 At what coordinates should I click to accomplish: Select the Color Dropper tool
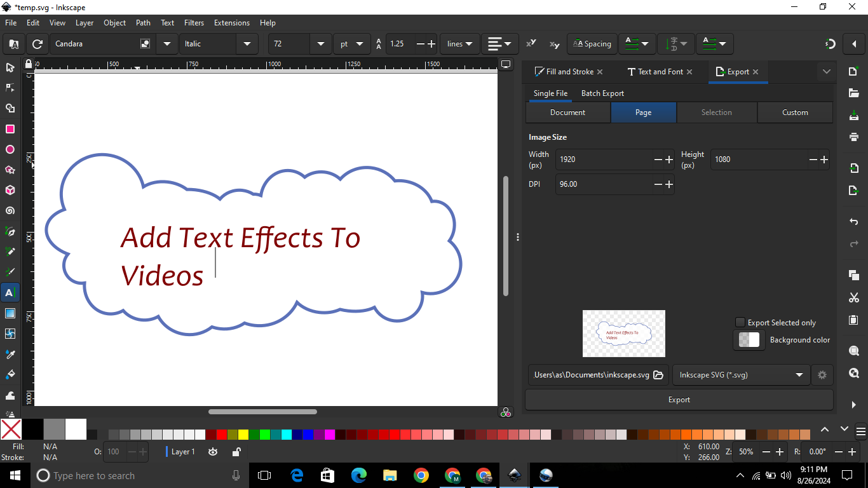click(10, 354)
